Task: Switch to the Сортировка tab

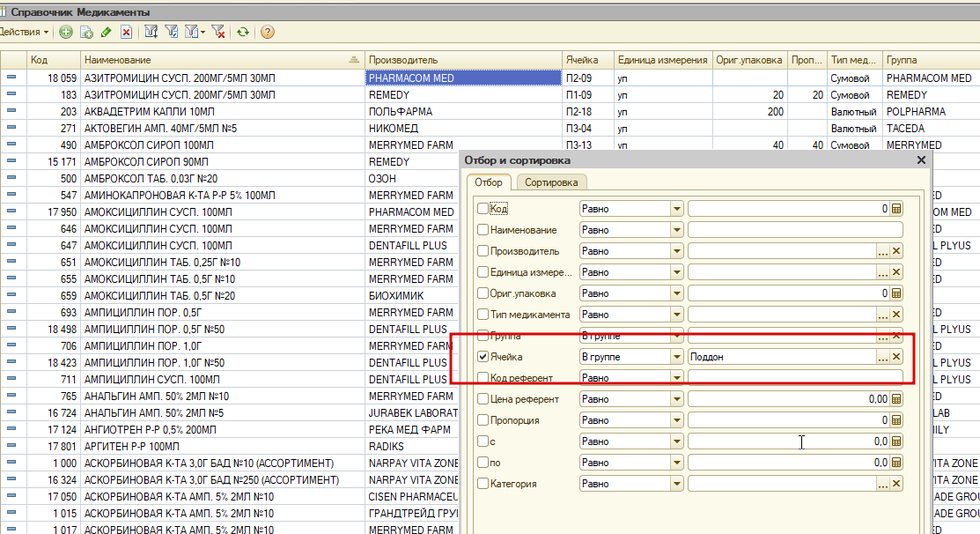Action: pyautogui.click(x=551, y=182)
